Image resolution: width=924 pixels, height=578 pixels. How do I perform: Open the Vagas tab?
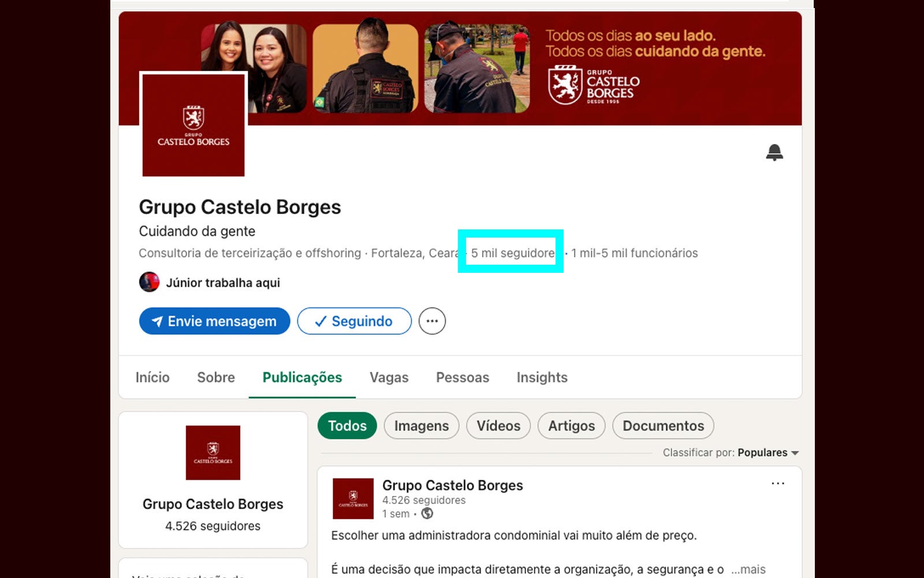click(389, 377)
